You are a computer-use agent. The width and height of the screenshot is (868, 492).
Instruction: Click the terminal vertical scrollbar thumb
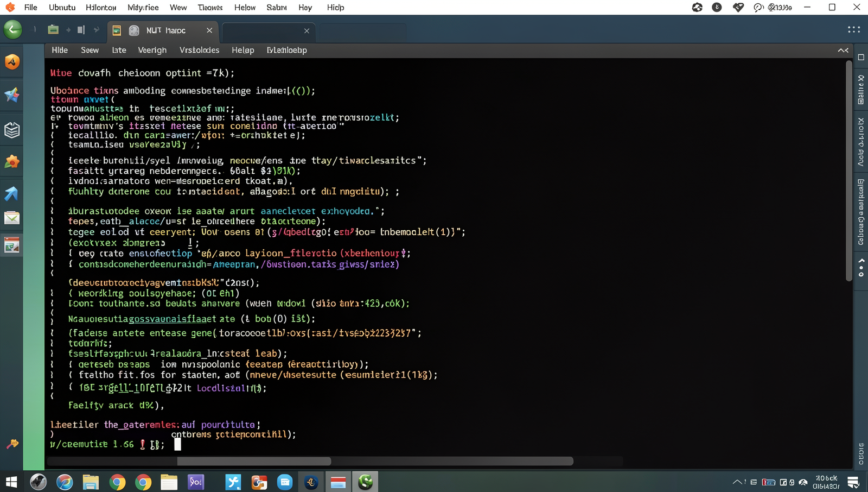click(x=849, y=171)
